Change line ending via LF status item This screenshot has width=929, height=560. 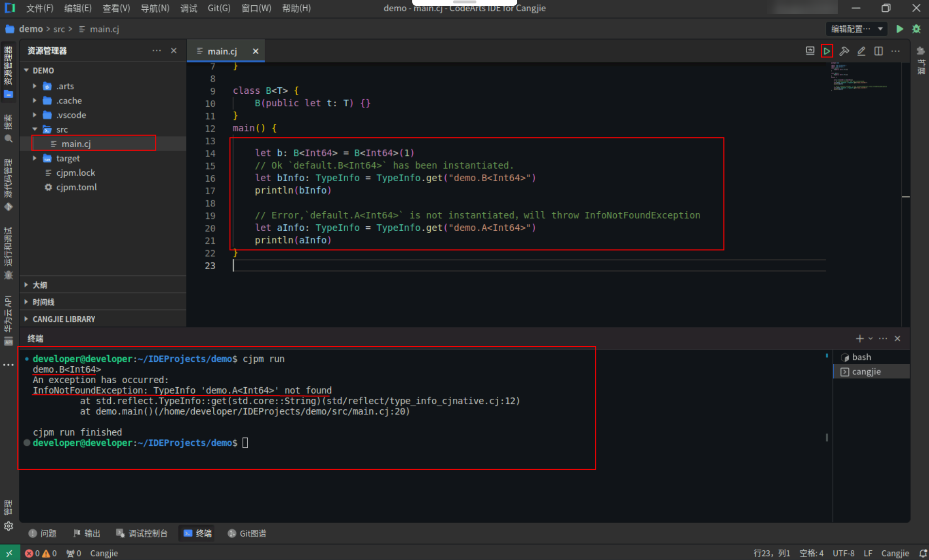tap(868, 553)
